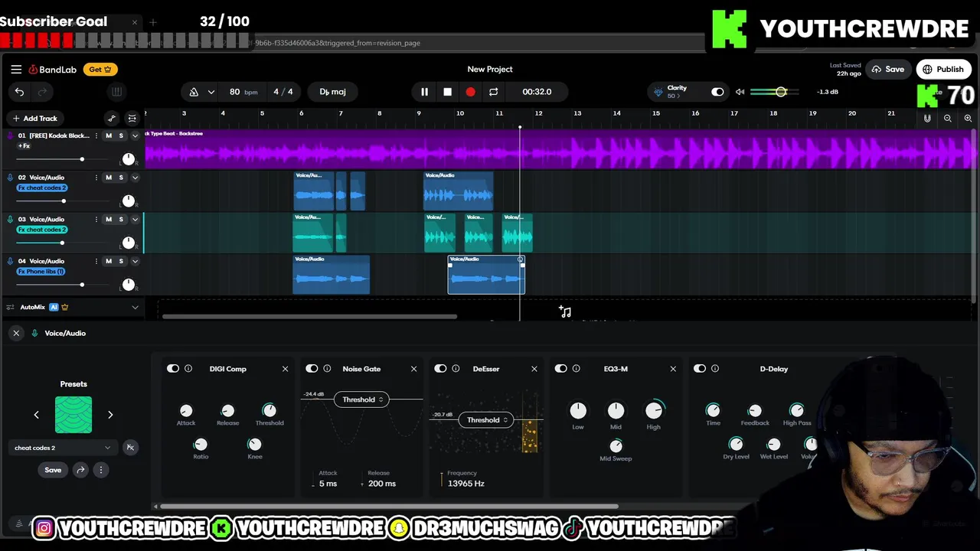The width and height of the screenshot is (980, 551).
Task: Click the track height adjust icon
Action: (132, 119)
